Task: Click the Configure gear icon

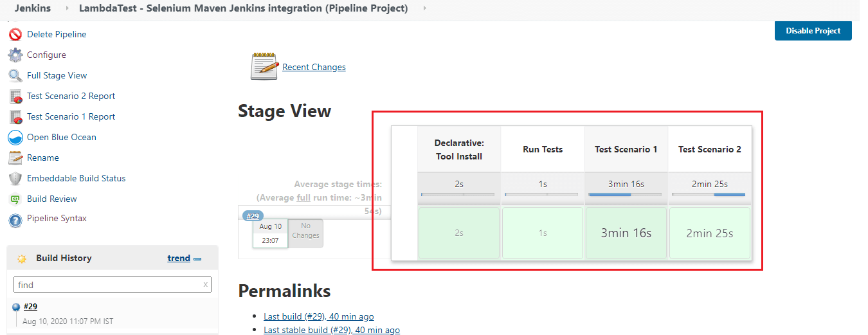Action: pos(15,55)
